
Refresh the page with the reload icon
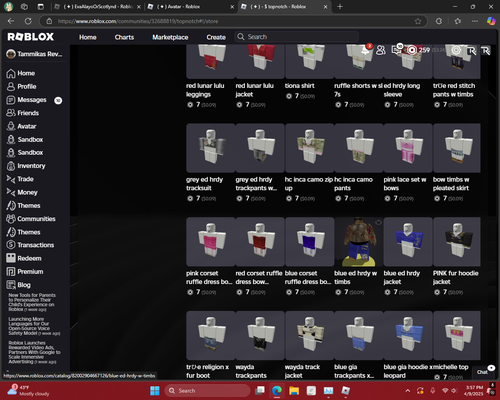point(28,21)
